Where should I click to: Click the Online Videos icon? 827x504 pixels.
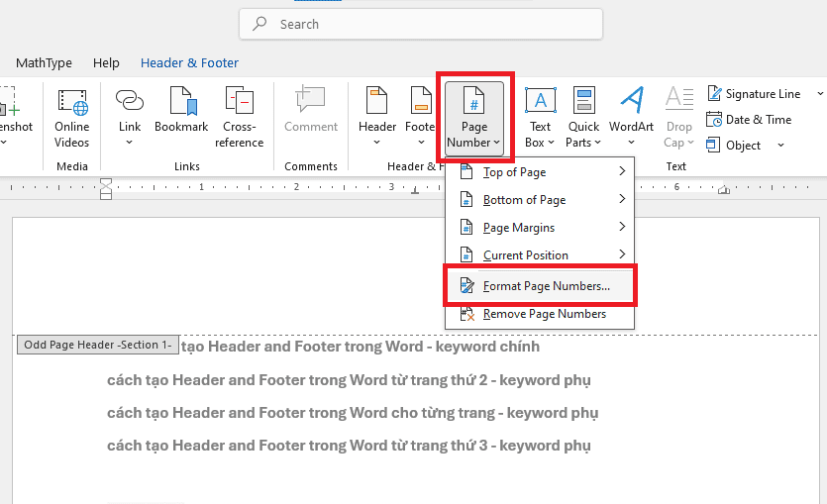72,118
